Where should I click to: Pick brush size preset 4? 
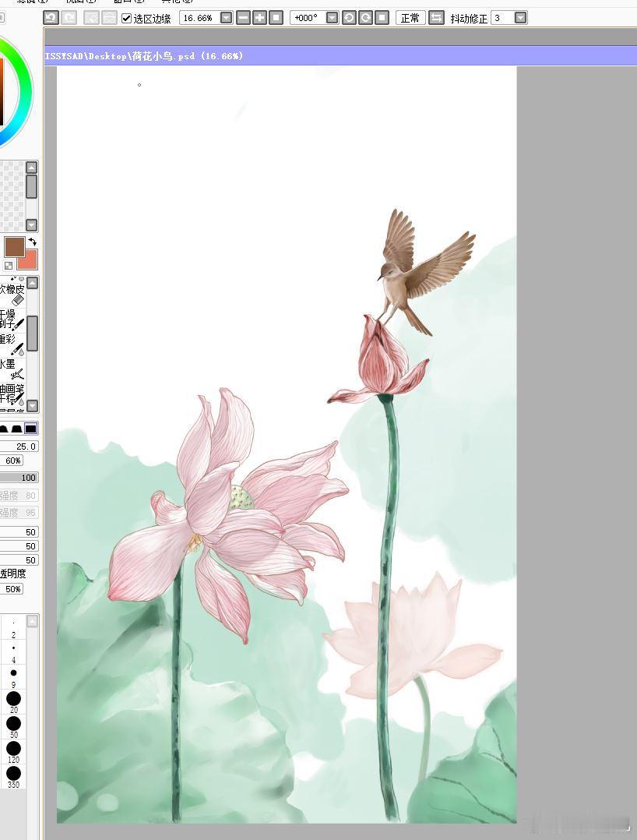[13, 654]
